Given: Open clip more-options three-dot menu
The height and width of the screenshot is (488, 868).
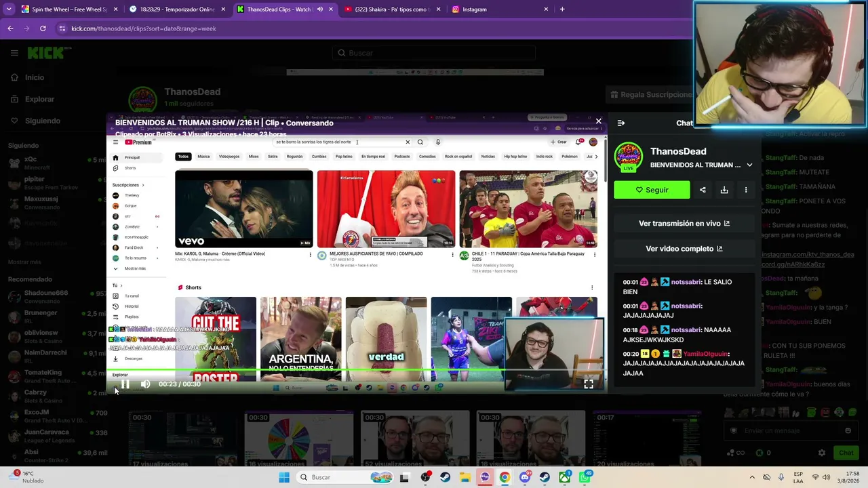Looking at the screenshot, I should tap(746, 190).
